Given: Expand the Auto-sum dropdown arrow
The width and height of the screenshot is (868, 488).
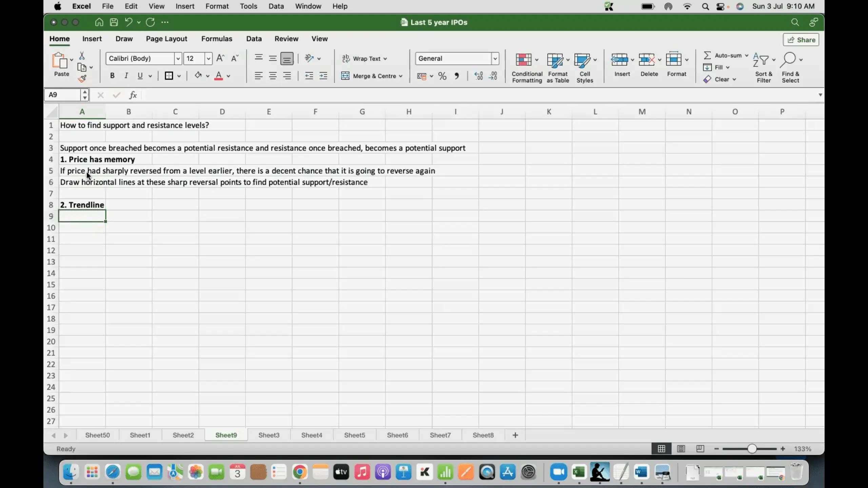Looking at the screenshot, I should pyautogui.click(x=746, y=55).
